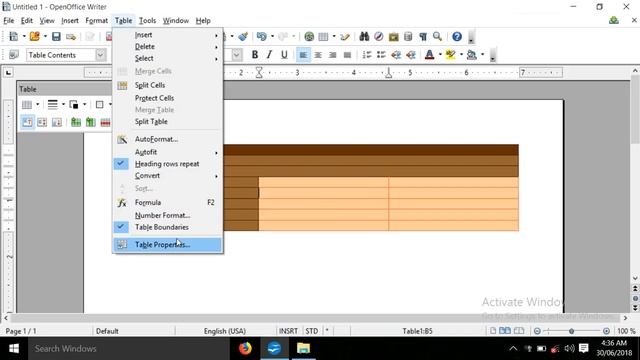This screenshot has width=640, height=360.
Task: Open the Format menu in menu bar
Action: pyautogui.click(x=96, y=20)
